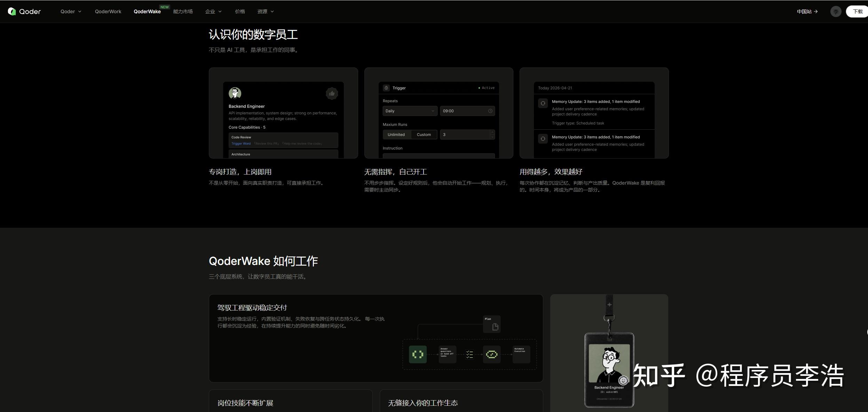This screenshot has width=868, height=412.
Task: Click the green brackets code icon in the workflow diagram
Action: pos(418,354)
